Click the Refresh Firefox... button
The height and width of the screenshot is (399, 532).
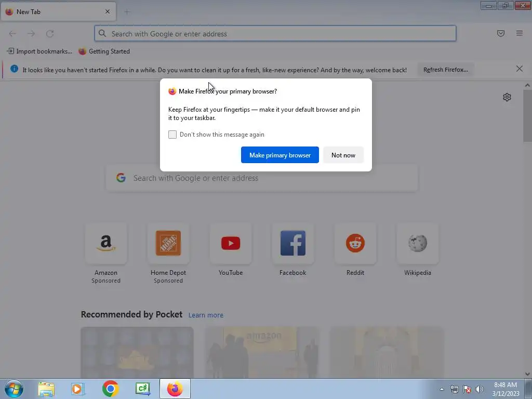445,70
